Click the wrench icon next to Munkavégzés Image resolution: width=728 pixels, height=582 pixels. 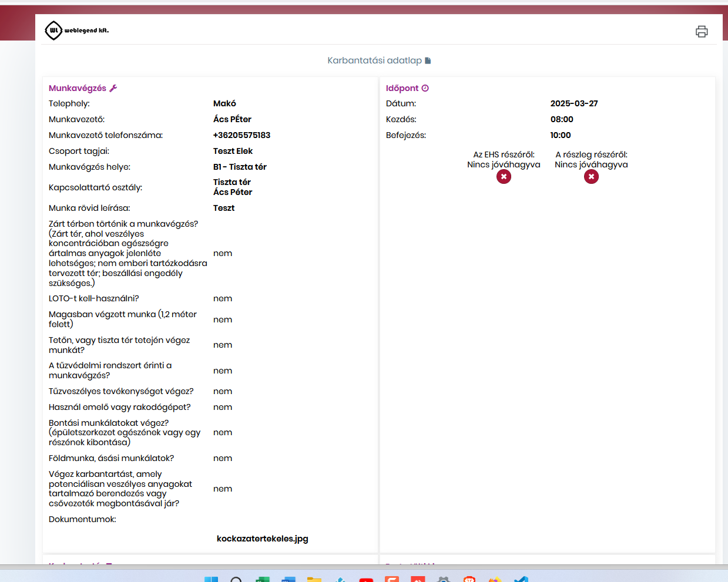pos(113,88)
